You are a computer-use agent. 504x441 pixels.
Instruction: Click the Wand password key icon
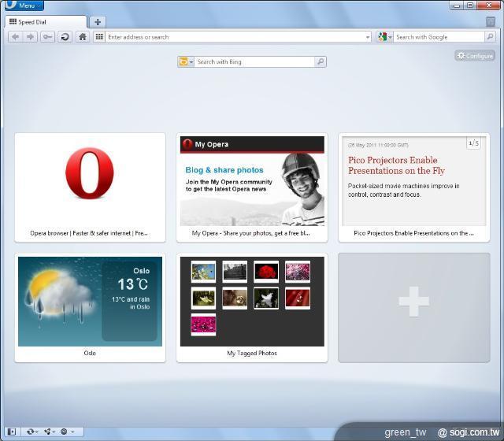pos(47,37)
